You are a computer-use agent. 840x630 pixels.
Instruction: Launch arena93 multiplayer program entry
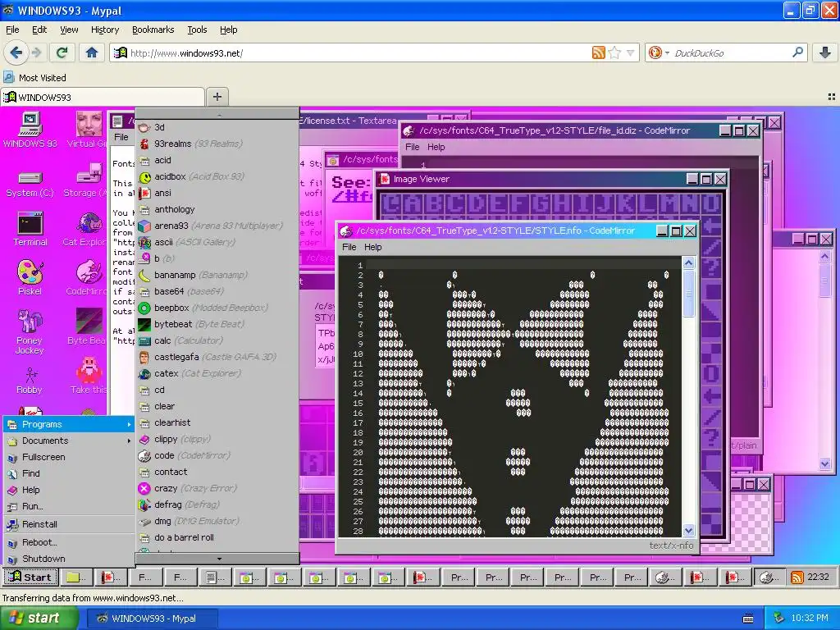click(x=217, y=226)
